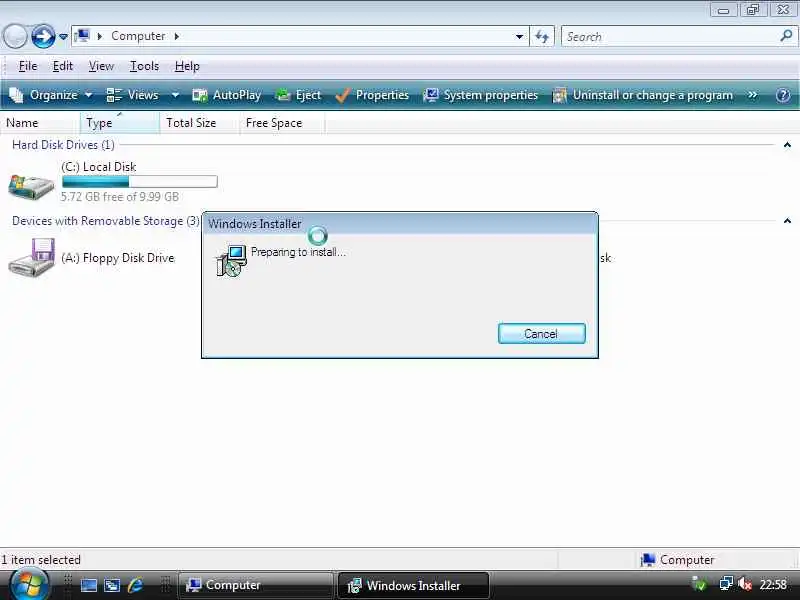The image size is (800, 600).
Task: Click the Hard Disk Drives (1) heading
Action: (x=63, y=145)
